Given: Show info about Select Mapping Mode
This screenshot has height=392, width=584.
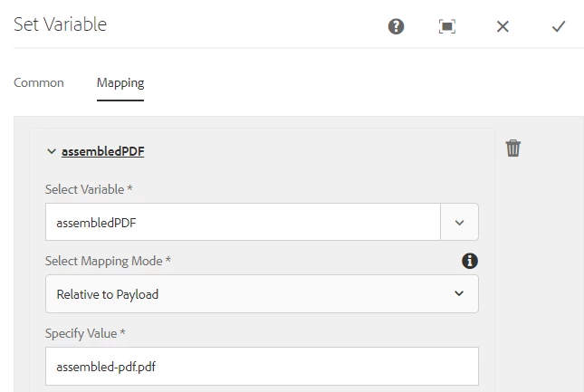Looking at the screenshot, I should click(470, 261).
